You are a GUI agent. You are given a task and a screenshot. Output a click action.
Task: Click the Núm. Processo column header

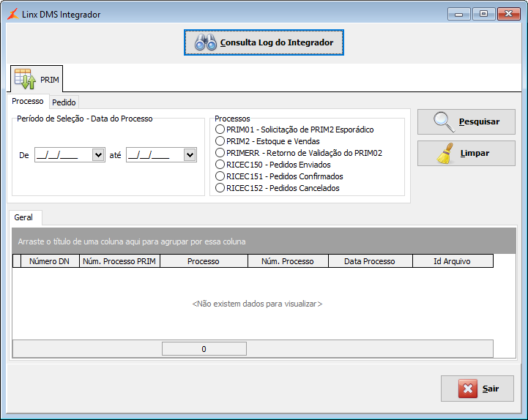click(288, 261)
